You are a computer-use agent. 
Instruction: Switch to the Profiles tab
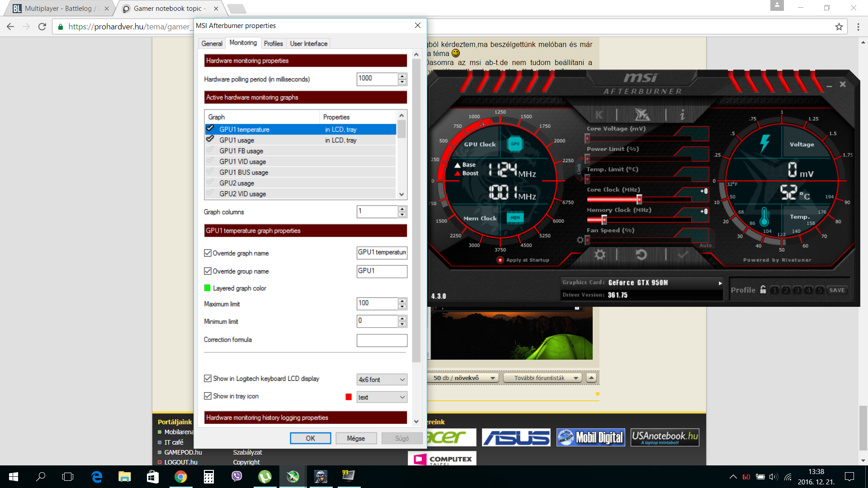273,43
